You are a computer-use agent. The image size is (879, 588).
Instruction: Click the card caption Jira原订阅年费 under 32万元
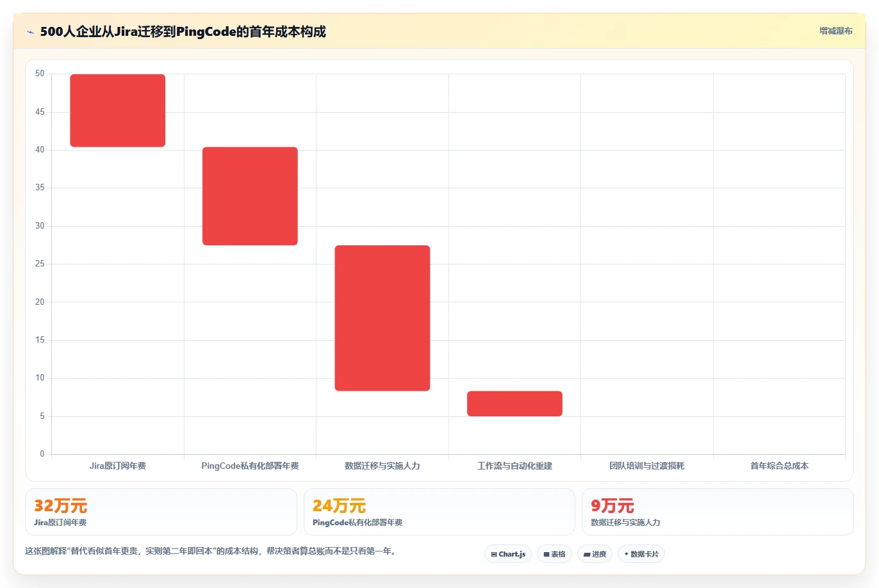coord(60,523)
